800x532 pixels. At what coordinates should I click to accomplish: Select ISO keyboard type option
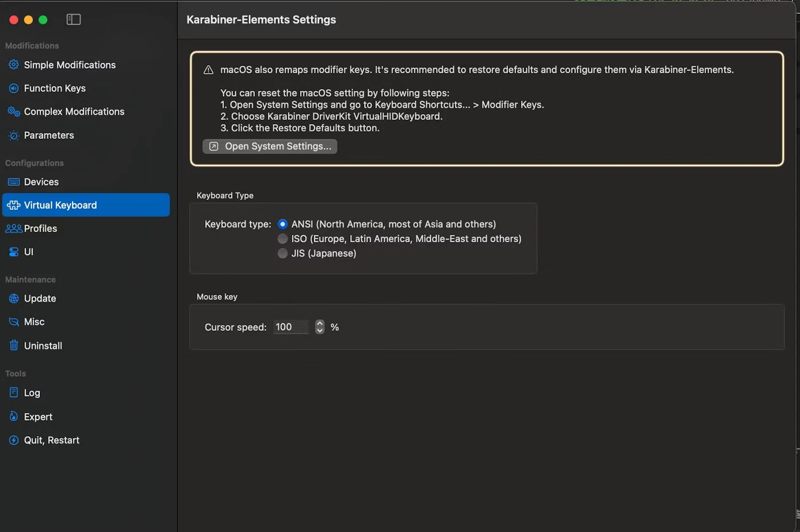(282, 239)
